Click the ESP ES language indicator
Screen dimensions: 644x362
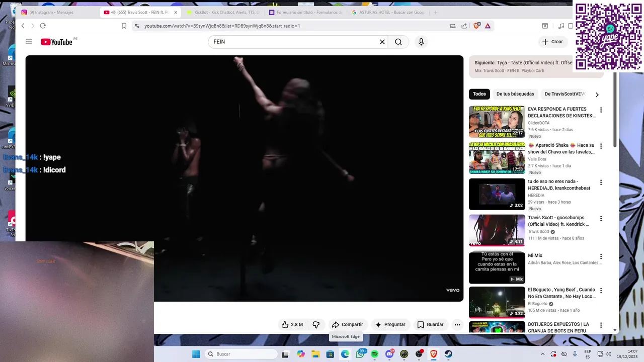pyautogui.click(x=588, y=354)
